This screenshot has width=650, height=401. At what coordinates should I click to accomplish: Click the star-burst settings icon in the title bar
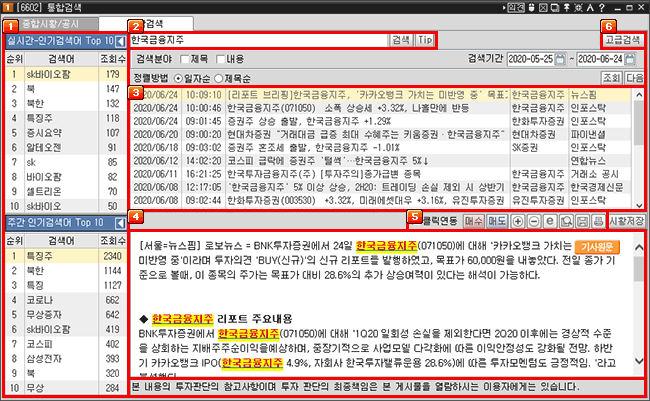tap(578, 7)
